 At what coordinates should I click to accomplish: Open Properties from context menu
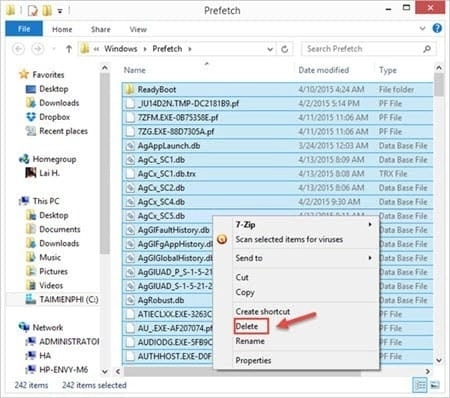296,360
